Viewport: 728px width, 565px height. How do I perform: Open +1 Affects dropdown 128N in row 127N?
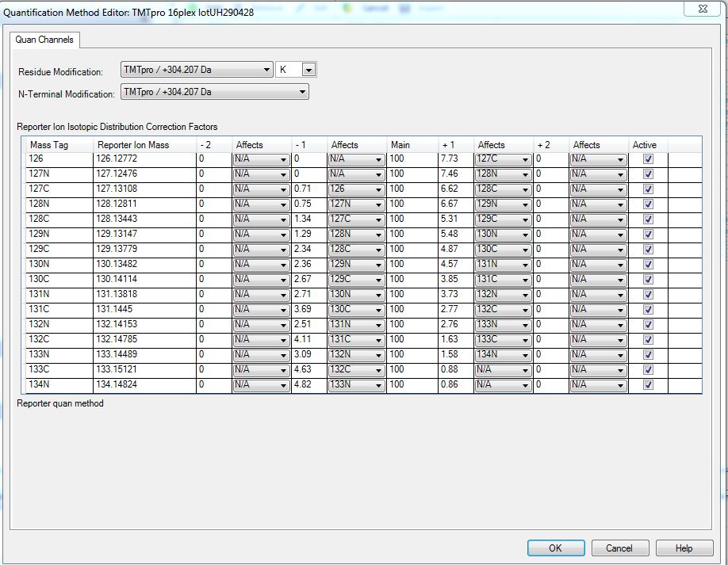504,174
